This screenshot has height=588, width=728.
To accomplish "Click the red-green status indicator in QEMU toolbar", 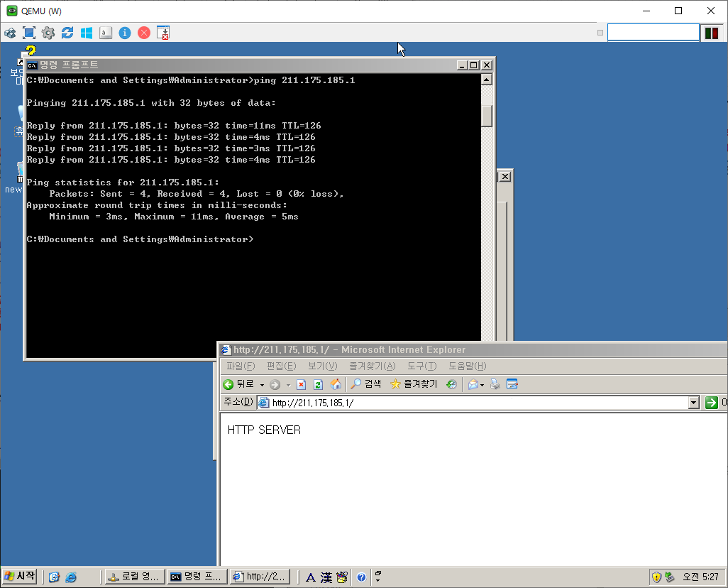I will [712, 33].
